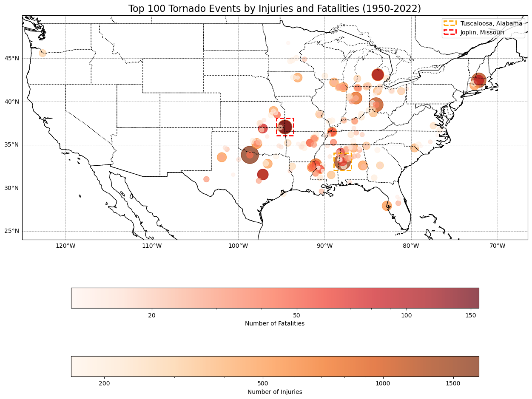532x399 pixels.
Task: Click the large brown tornado marker in north Texas
Action: tap(250, 155)
